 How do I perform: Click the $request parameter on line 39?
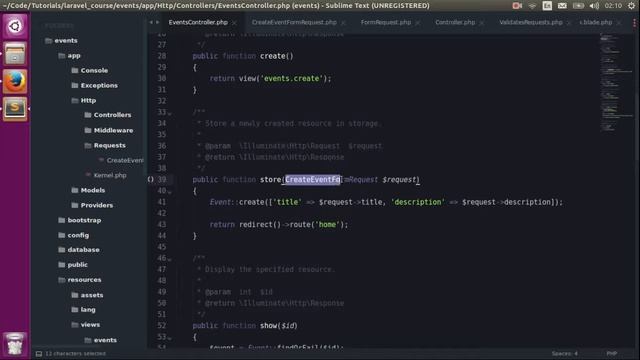click(x=399, y=180)
